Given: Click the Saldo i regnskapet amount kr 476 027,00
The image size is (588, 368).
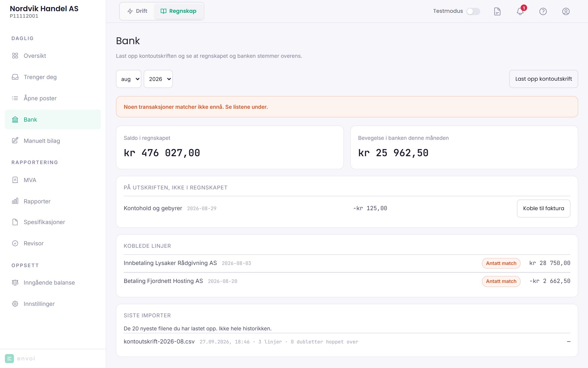Looking at the screenshot, I should click(162, 153).
